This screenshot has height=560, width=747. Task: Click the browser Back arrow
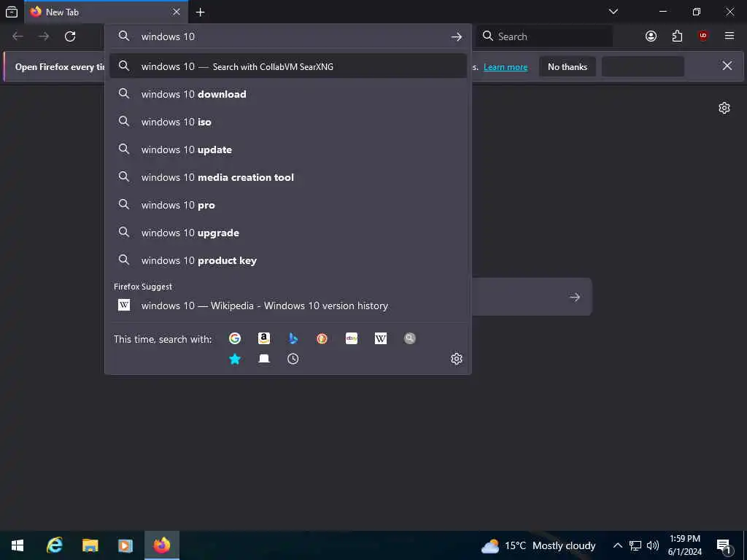(x=18, y=36)
